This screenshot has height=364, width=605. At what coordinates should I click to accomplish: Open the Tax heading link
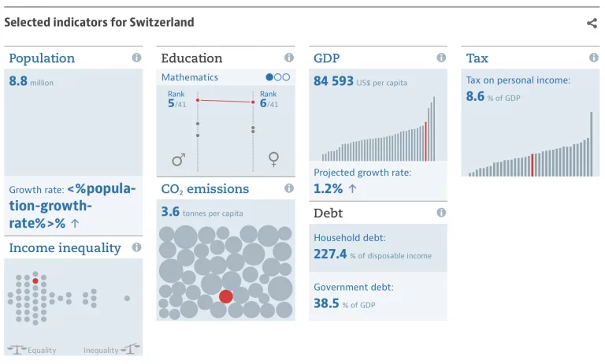(x=477, y=58)
